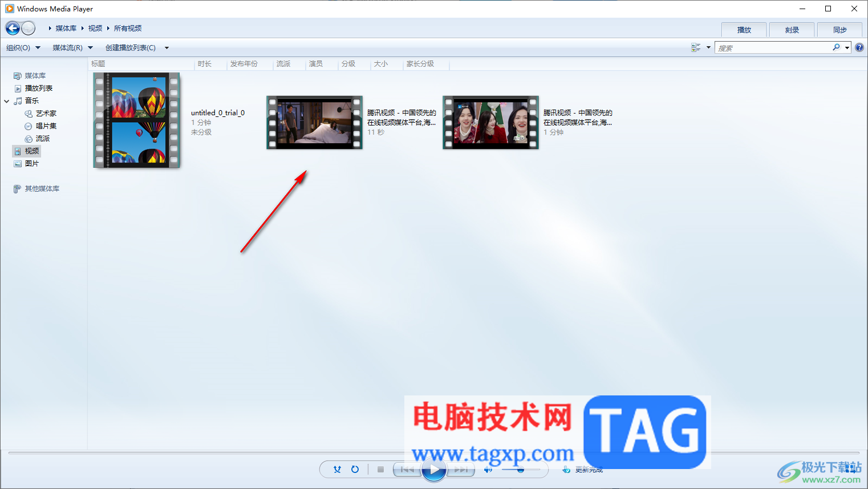Click the 视频 film icon in the sidebar
This screenshot has width=868, height=489.
click(18, 151)
